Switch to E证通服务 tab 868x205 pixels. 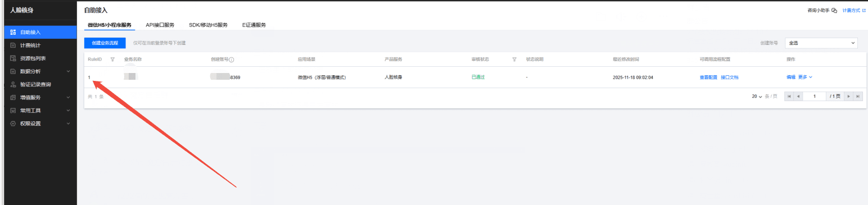tap(254, 25)
